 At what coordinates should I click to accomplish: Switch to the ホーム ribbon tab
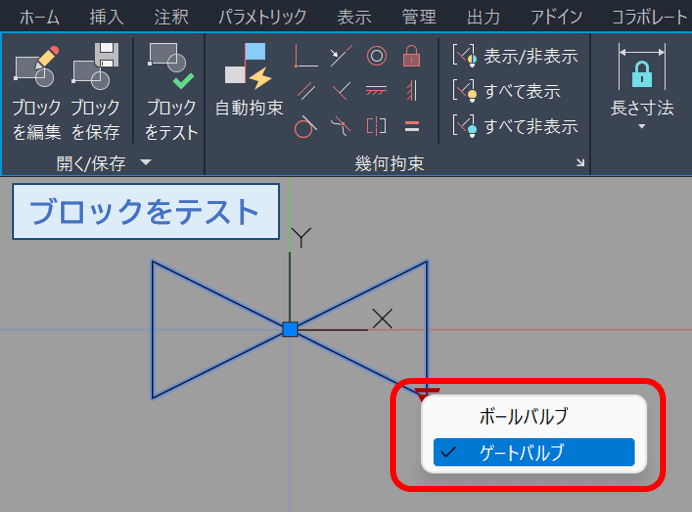click(x=40, y=18)
